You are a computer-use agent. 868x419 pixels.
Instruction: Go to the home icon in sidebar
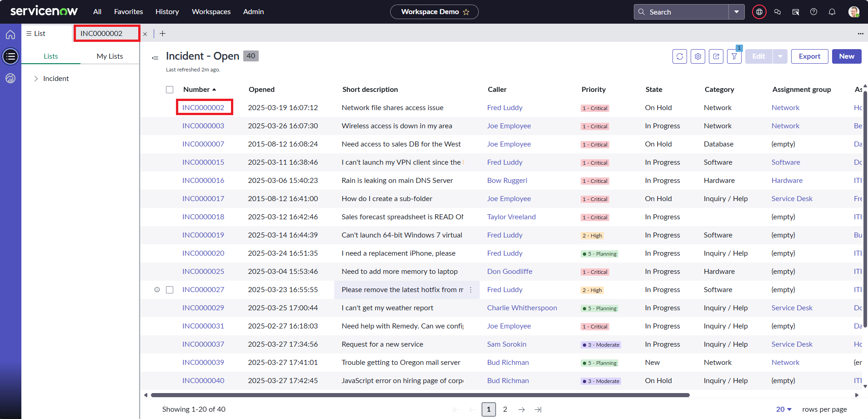(x=10, y=35)
